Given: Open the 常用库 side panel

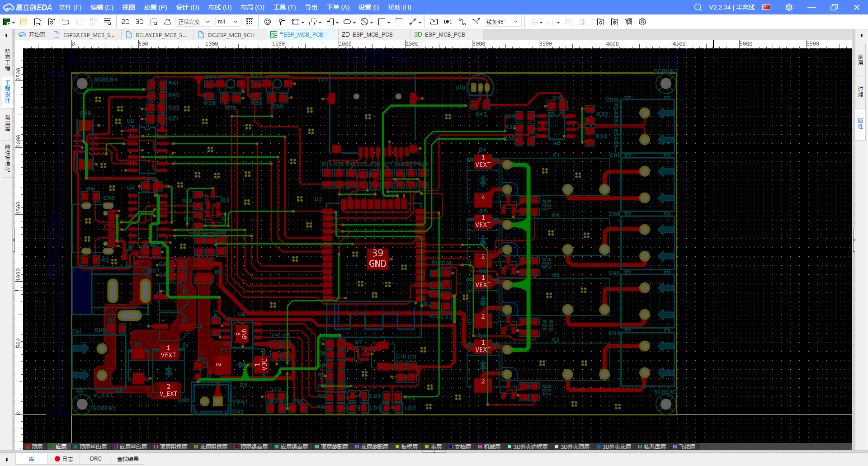Looking at the screenshot, I should point(8,123).
